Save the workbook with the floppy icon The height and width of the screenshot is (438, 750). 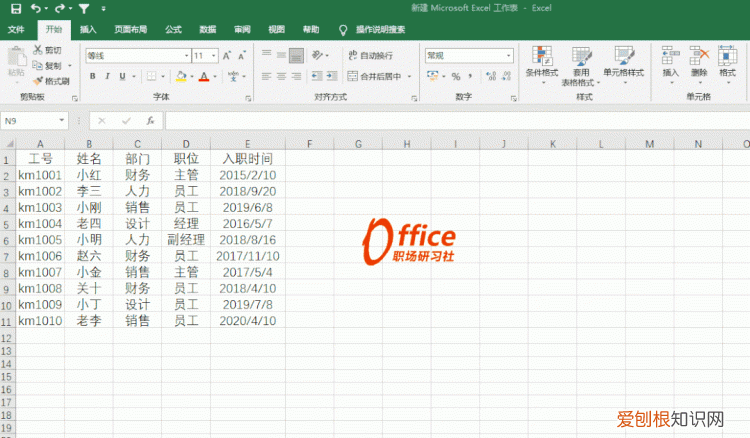pos(16,9)
